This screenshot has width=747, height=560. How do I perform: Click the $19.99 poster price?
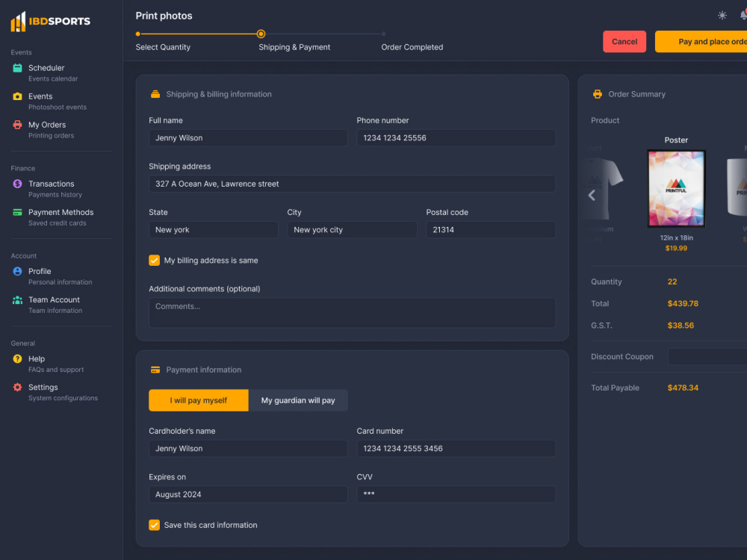[x=677, y=248]
